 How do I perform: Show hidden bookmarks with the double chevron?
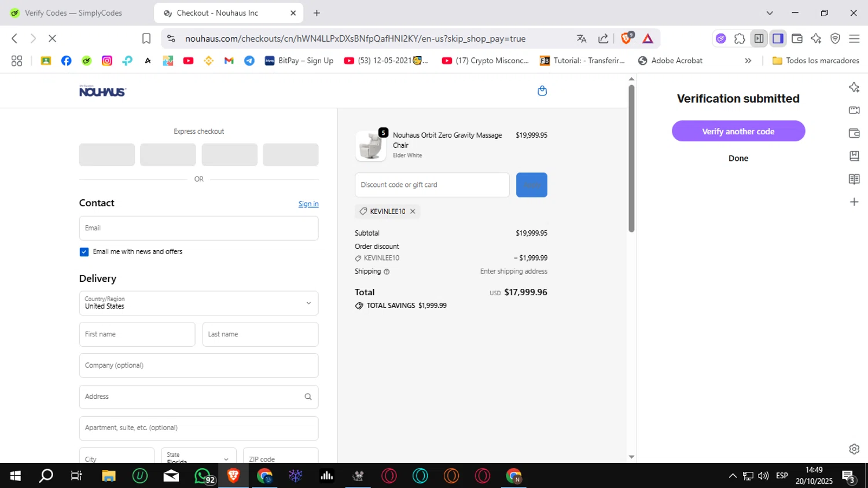[x=748, y=61]
